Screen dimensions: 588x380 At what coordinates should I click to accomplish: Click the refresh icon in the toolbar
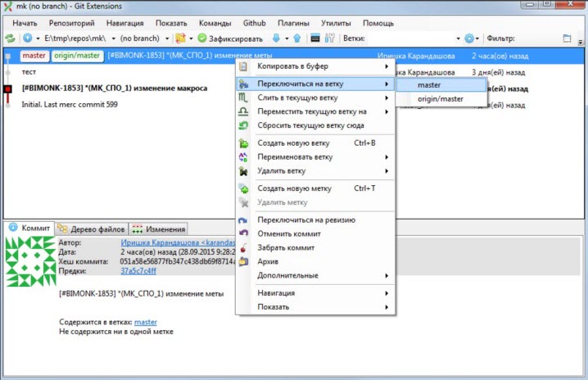[x=10, y=38]
